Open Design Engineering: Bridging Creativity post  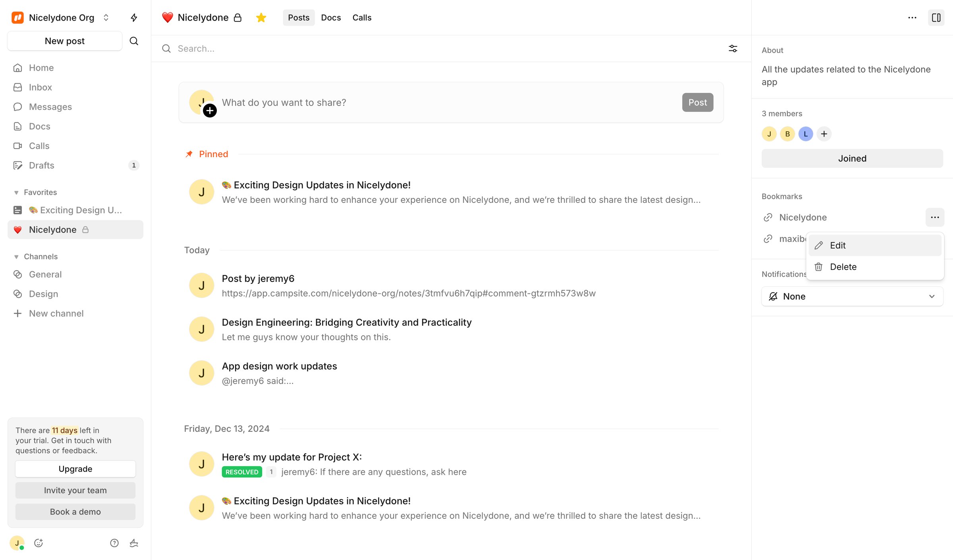[451, 329]
